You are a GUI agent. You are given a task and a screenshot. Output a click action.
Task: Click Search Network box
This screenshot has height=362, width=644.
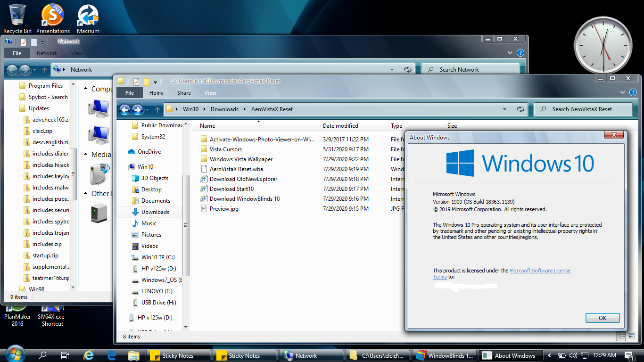pos(471,69)
